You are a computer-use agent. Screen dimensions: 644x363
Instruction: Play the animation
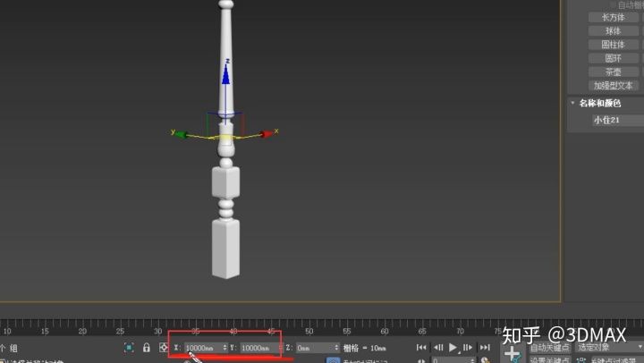(453, 348)
